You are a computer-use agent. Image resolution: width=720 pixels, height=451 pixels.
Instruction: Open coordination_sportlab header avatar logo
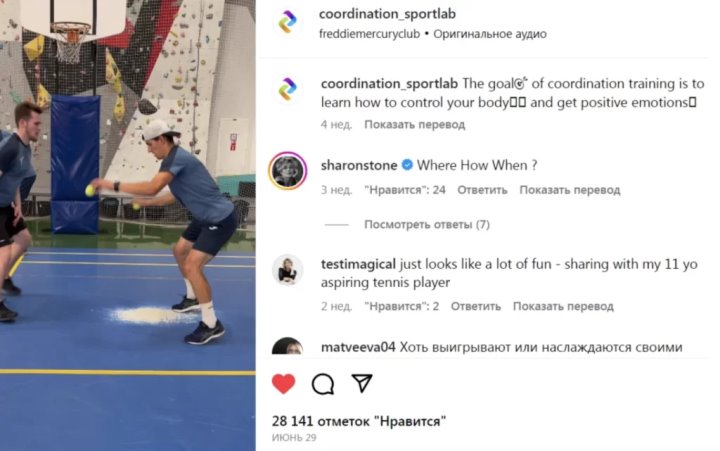point(288,22)
